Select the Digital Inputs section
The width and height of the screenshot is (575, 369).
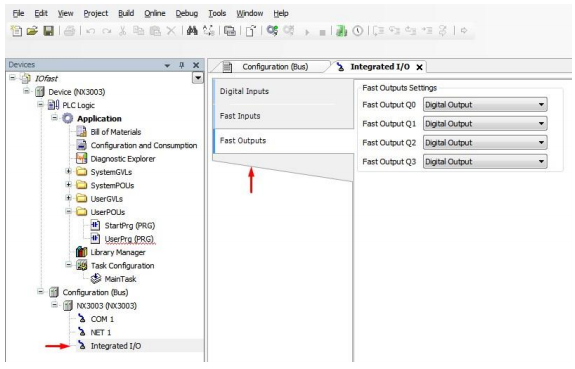244,91
